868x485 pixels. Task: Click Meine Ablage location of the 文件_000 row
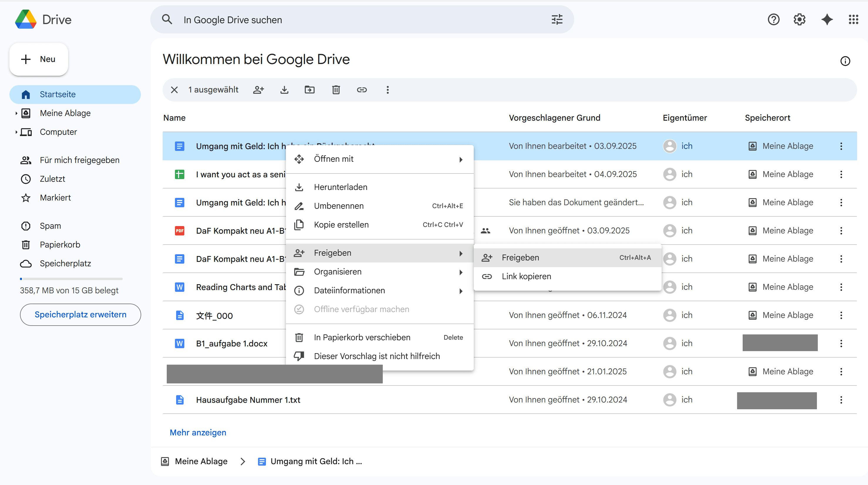click(x=781, y=315)
